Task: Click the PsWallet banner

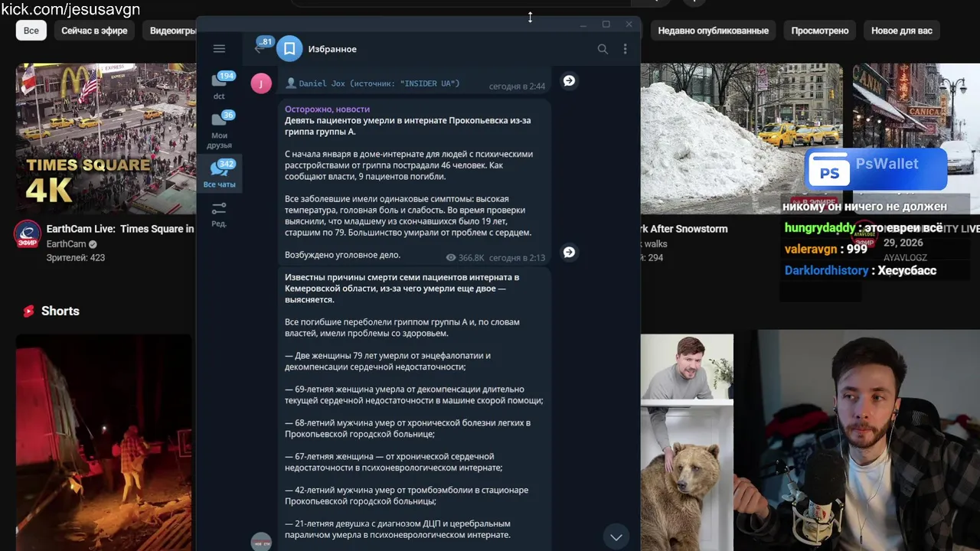Action: pyautogui.click(x=876, y=168)
